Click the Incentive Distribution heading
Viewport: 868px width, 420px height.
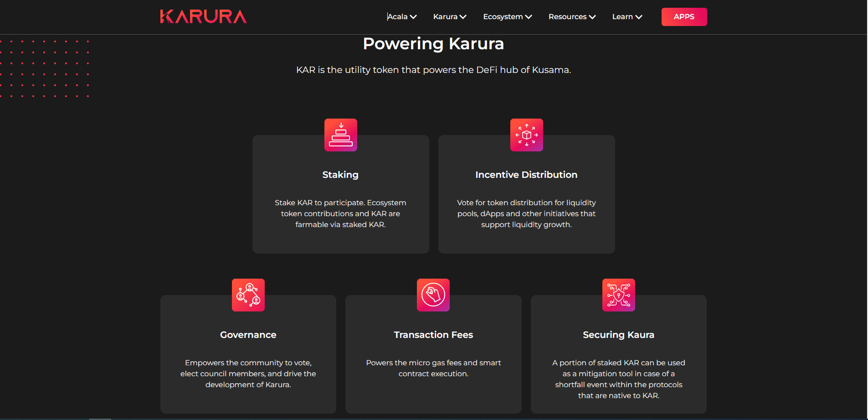click(x=526, y=175)
